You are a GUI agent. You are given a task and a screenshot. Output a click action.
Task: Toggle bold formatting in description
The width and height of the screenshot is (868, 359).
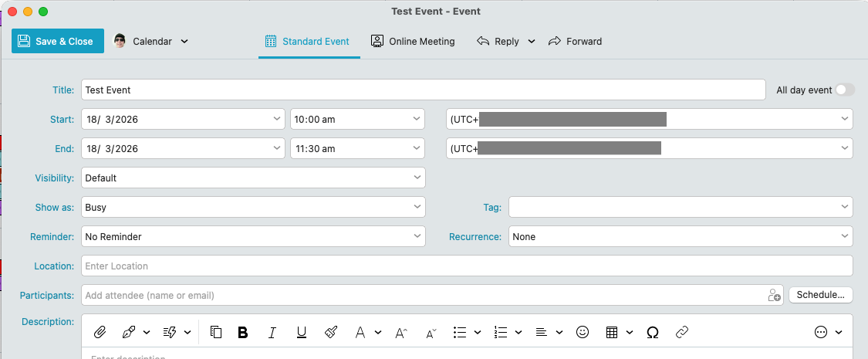(243, 332)
